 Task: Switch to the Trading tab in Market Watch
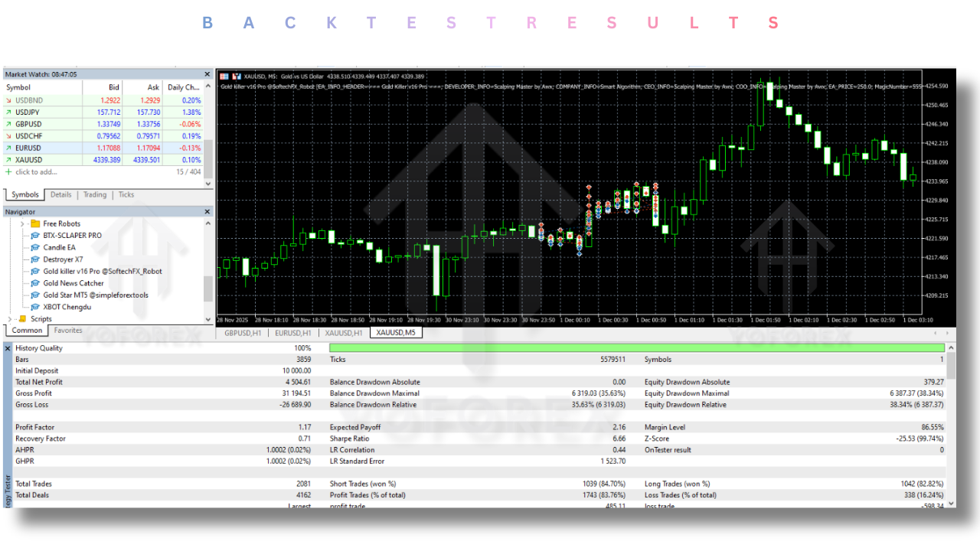(95, 195)
